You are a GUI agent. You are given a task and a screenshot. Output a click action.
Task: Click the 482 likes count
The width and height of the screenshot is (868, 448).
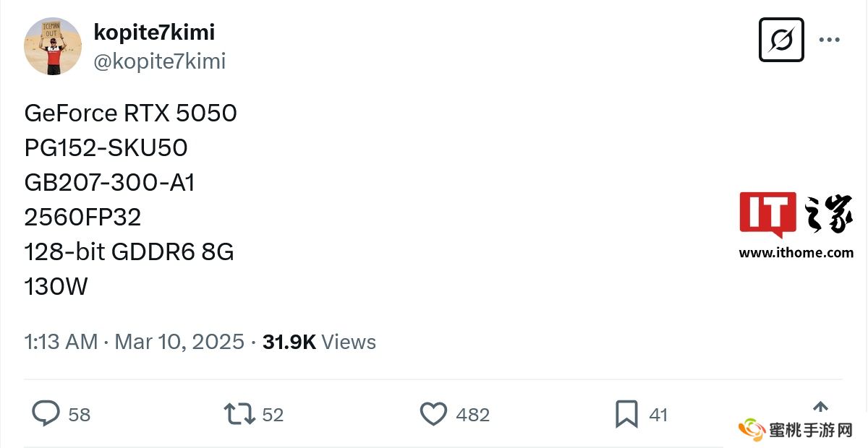point(473,415)
